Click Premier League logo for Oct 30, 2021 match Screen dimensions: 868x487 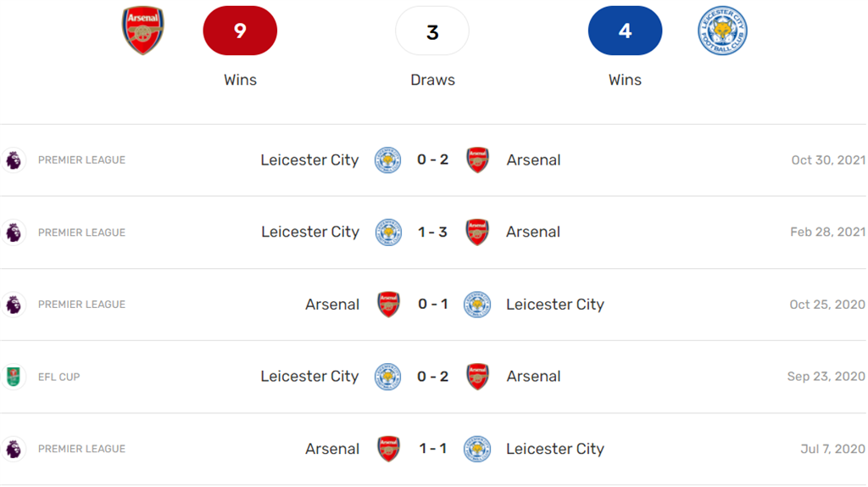pos(14,160)
